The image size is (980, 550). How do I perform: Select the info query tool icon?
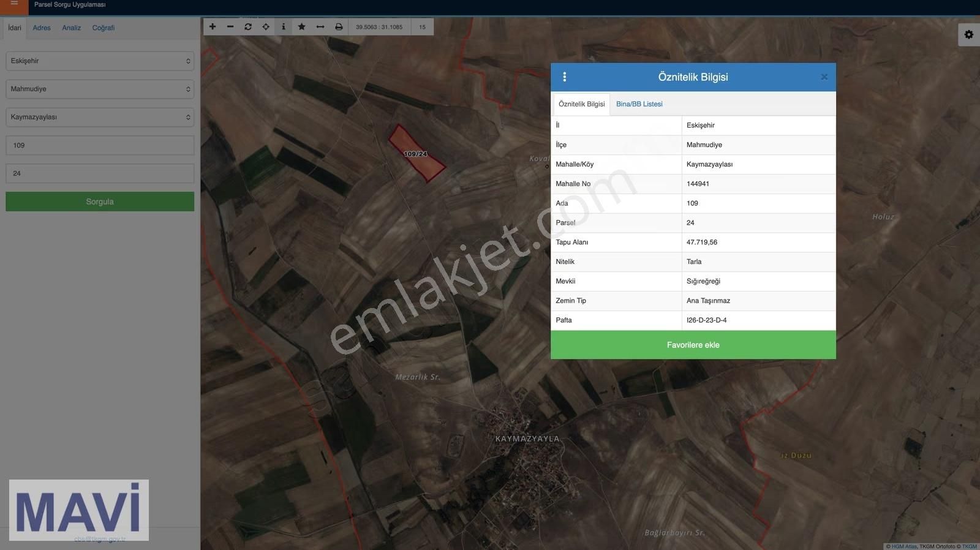coord(284,27)
